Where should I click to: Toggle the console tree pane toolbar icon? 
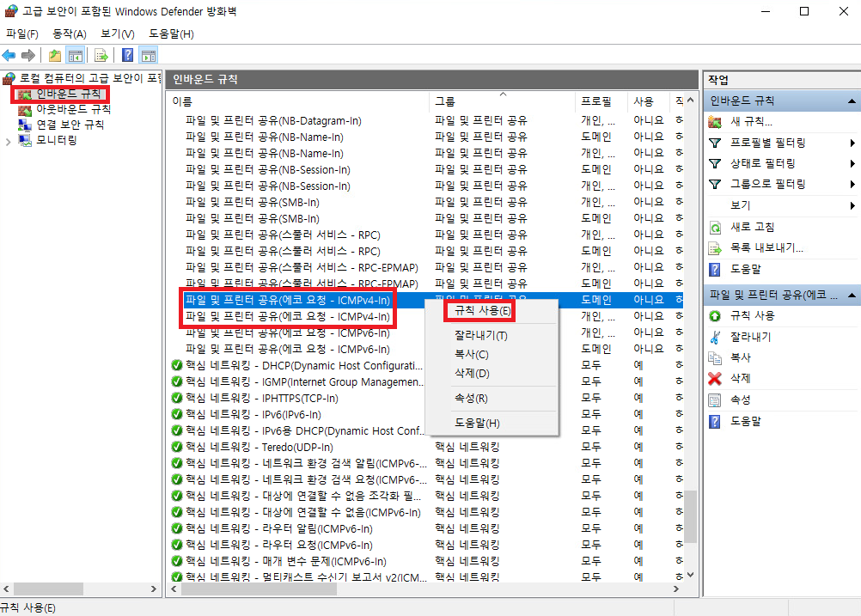pos(76,56)
